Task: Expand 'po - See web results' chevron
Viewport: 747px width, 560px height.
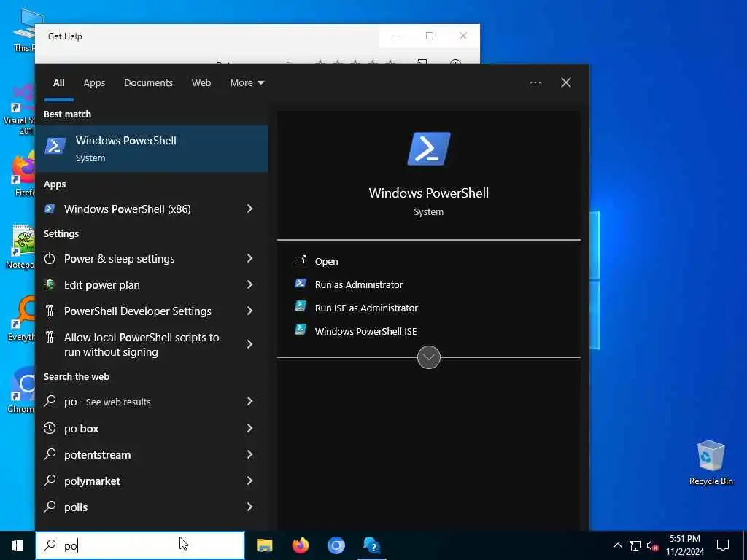Action: pyautogui.click(x=249, y=402)
